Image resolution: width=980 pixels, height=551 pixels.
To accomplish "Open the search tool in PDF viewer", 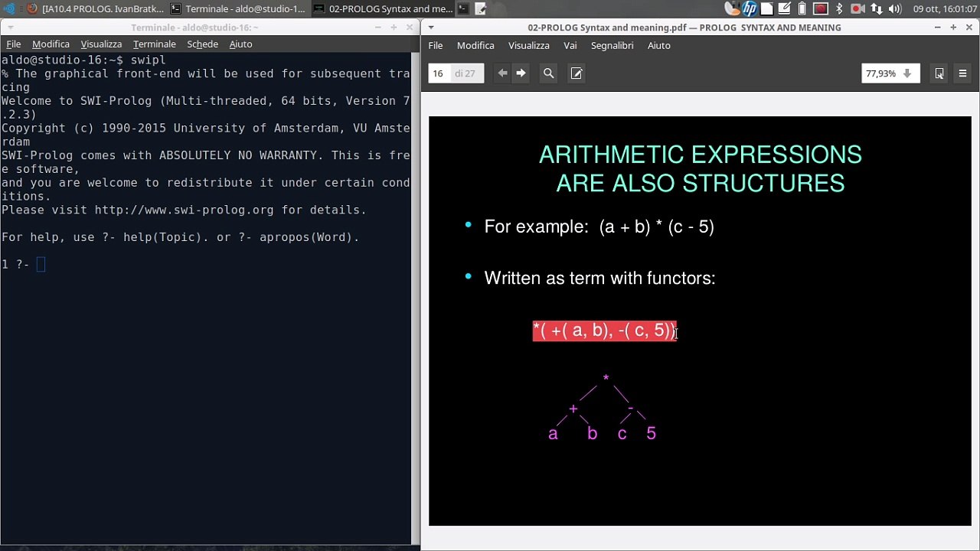I will click(x=548, y=73).
